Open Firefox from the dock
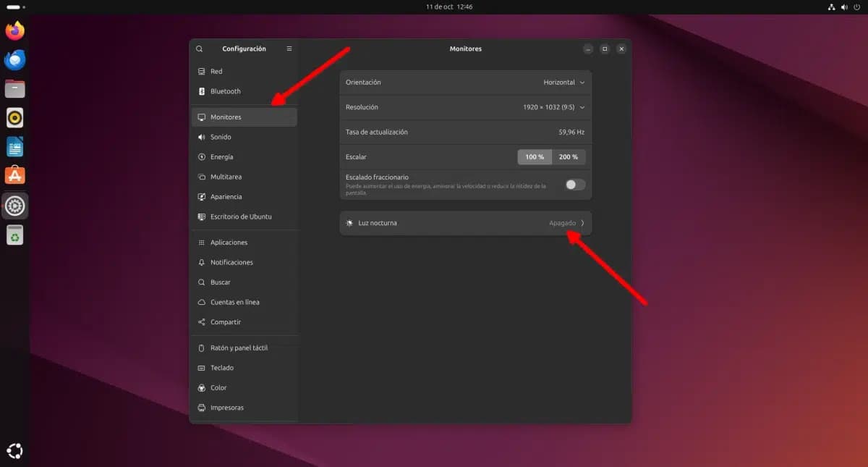The height and width of the screenshot is (467, 868). click(15, 30)
